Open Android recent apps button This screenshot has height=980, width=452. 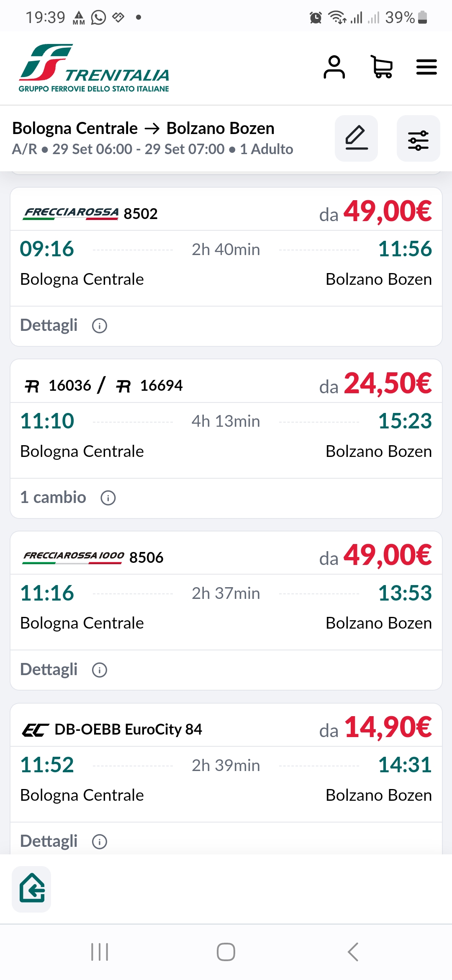click(100, 952)
